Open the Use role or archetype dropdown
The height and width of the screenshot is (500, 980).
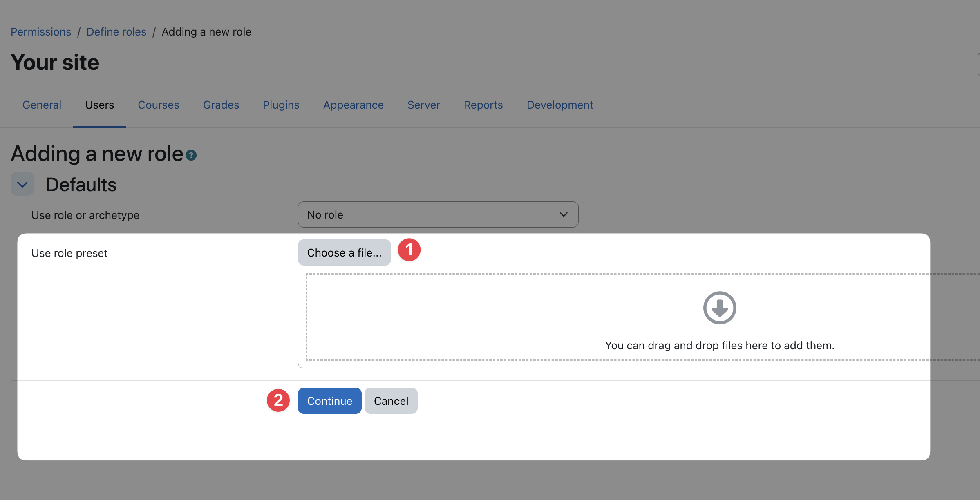coord(438,214)
